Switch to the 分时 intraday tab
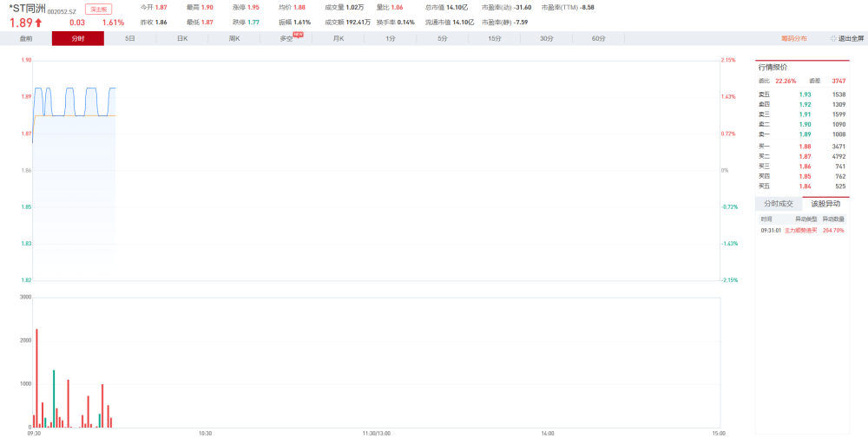868x438 pixels. pos(77,39)
